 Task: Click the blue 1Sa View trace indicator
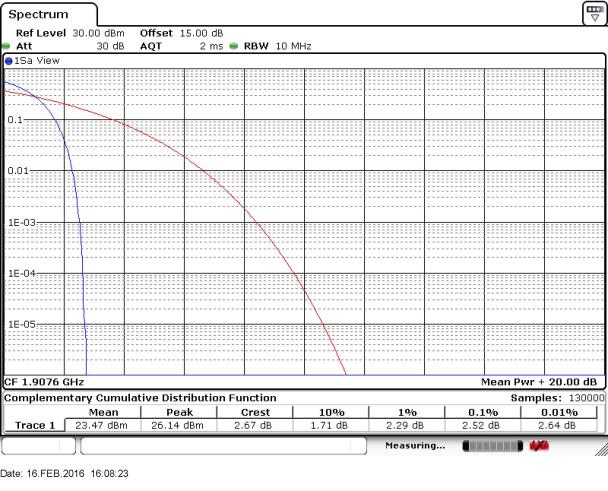tap(9, 61)
